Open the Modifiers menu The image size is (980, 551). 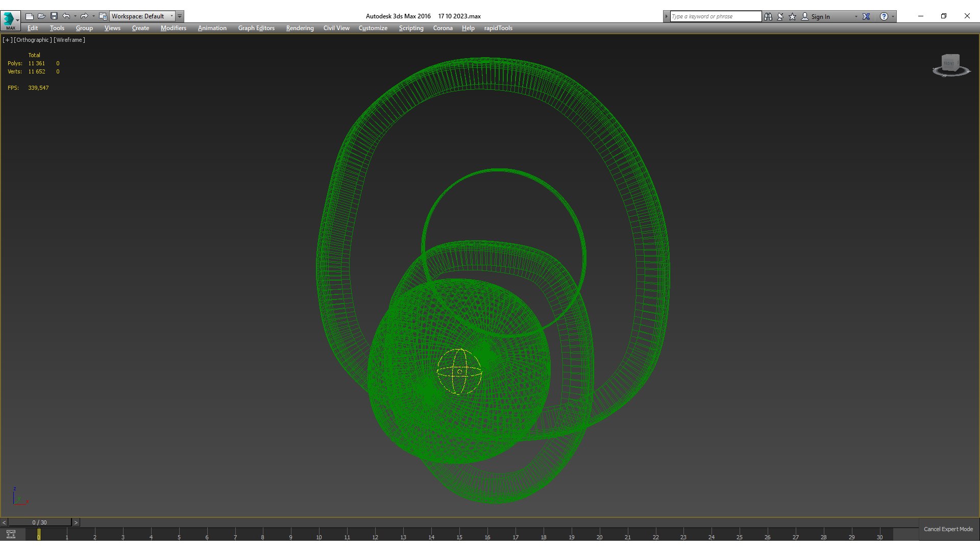tap(174, 28)
